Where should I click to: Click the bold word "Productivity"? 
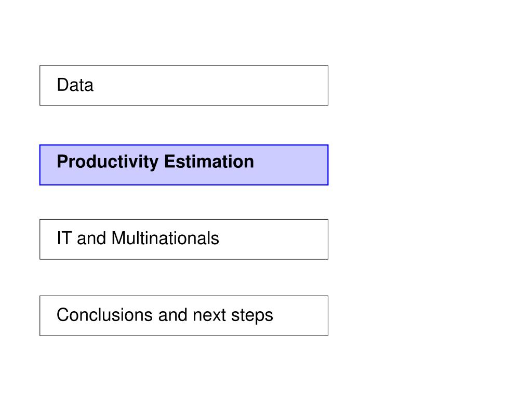(x=108, y=162)
